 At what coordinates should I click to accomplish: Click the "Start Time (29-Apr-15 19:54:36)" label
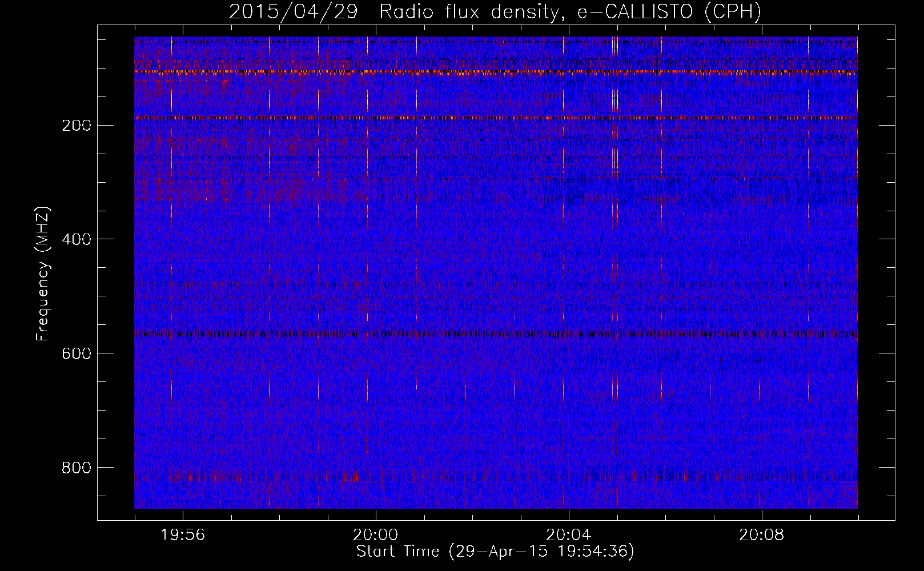495,552
